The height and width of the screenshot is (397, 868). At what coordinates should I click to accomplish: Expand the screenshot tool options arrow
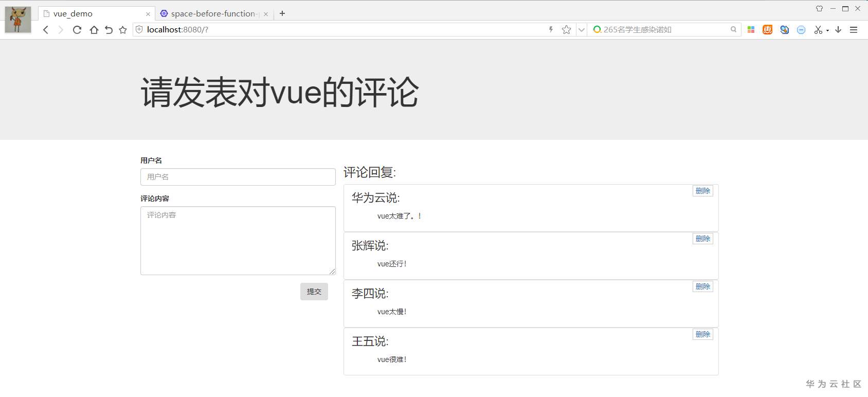(x=827, y=30)
